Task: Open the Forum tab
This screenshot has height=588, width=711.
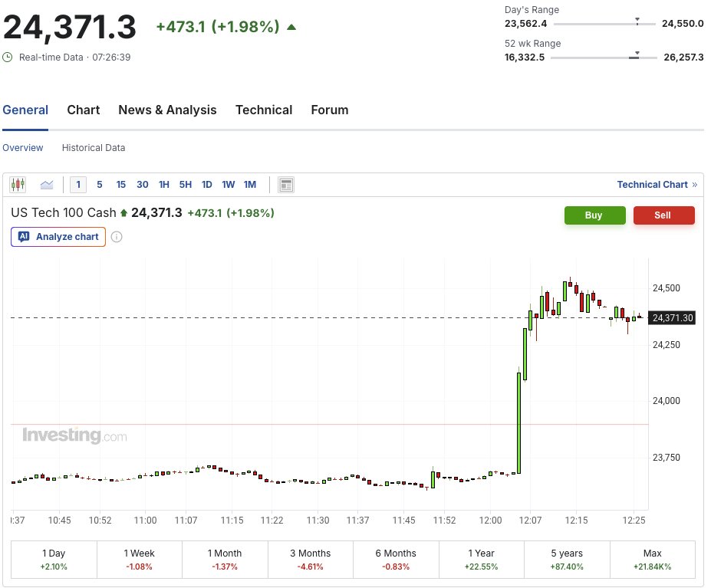Action: 330,110
